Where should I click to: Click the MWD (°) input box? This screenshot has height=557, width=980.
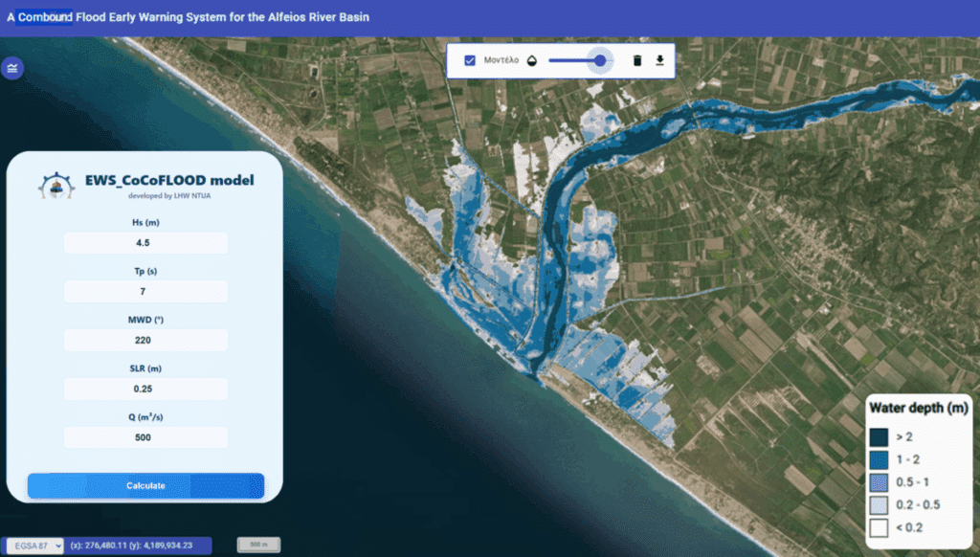(x=145, y=340)
